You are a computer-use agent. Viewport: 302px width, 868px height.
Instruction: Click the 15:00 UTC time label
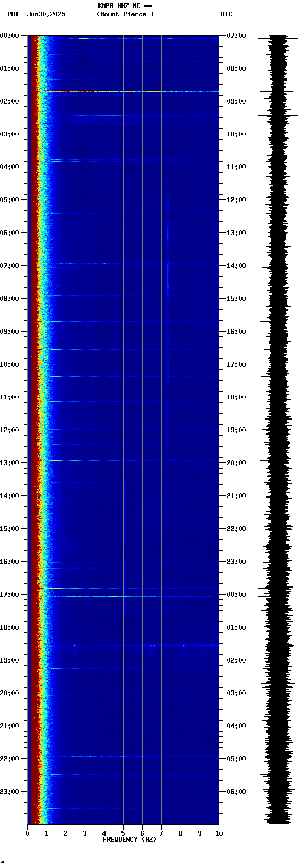pos(236,299)
